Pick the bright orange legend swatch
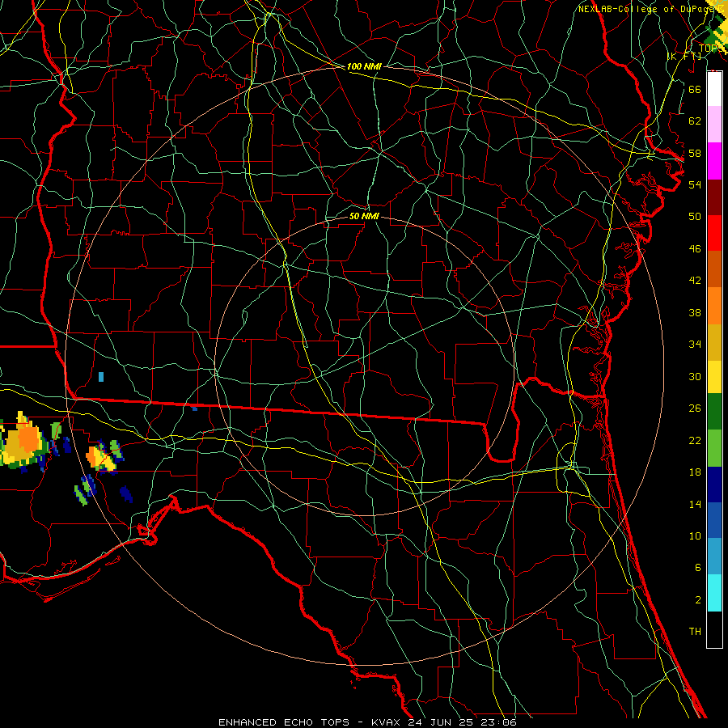The image size is (728, 728). [714, 306]
